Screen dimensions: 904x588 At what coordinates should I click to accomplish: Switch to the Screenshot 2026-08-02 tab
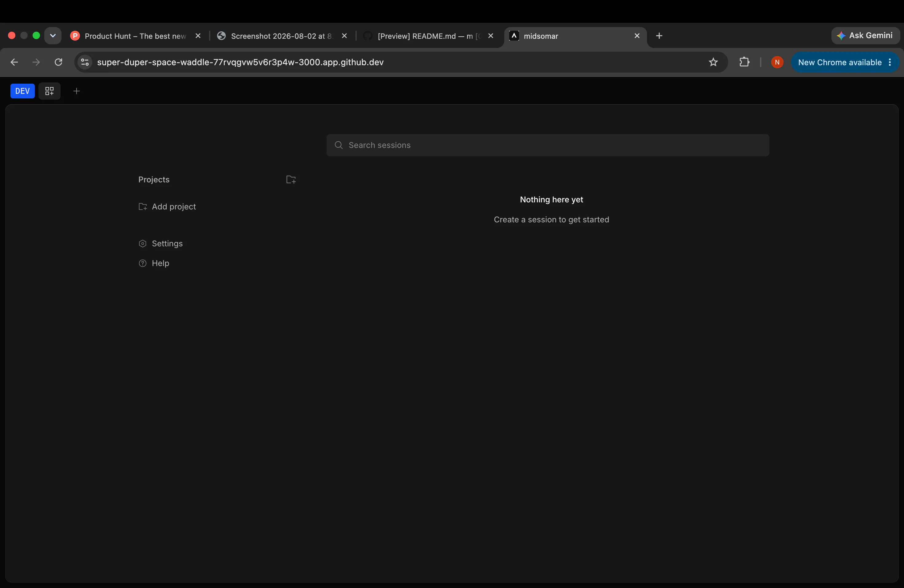click(x=282, y=36)
